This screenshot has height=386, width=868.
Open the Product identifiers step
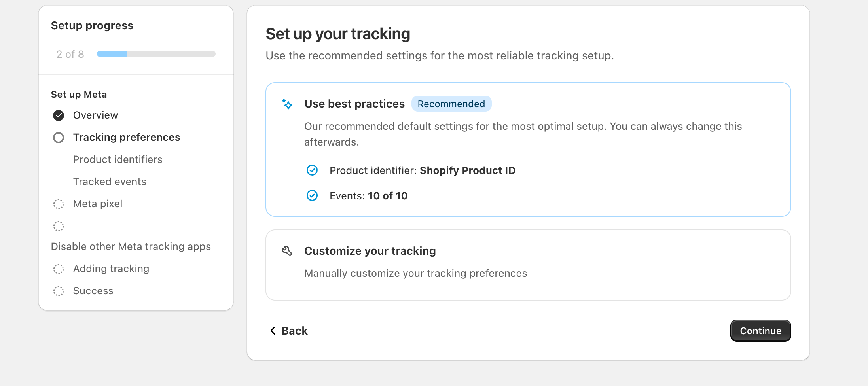(118, 159)
